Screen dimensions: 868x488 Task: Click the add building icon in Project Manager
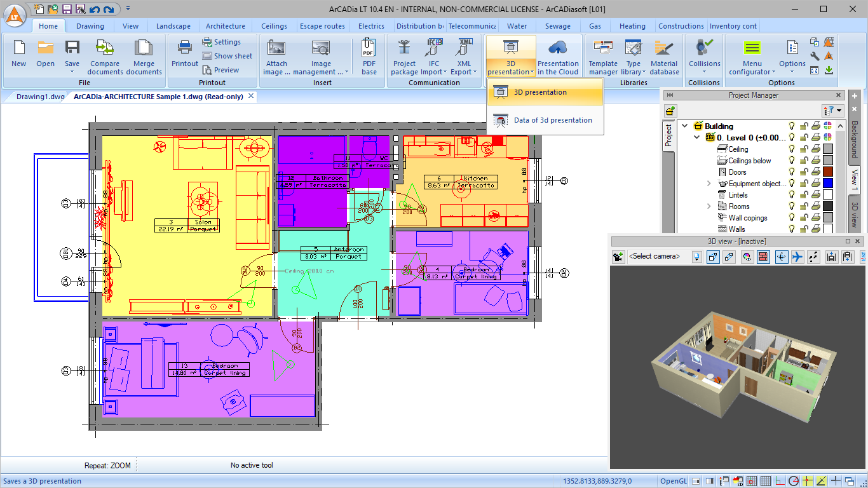[x=670, y=111]
